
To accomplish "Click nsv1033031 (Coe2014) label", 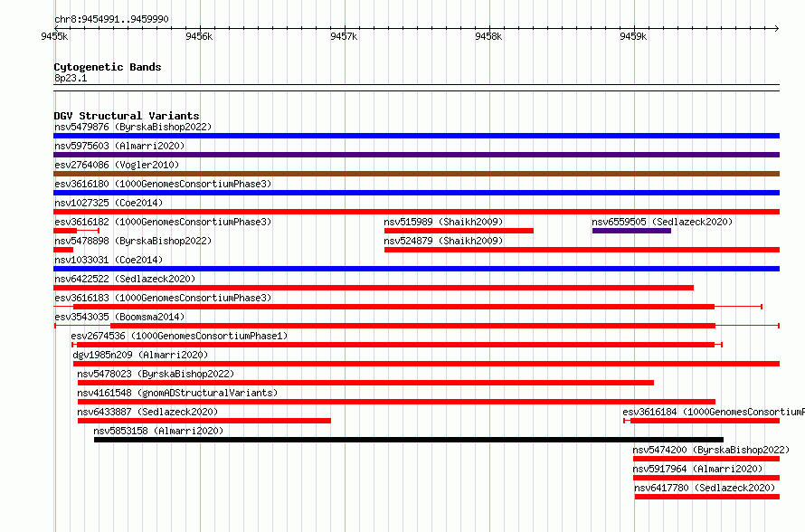I will (109, 260).
